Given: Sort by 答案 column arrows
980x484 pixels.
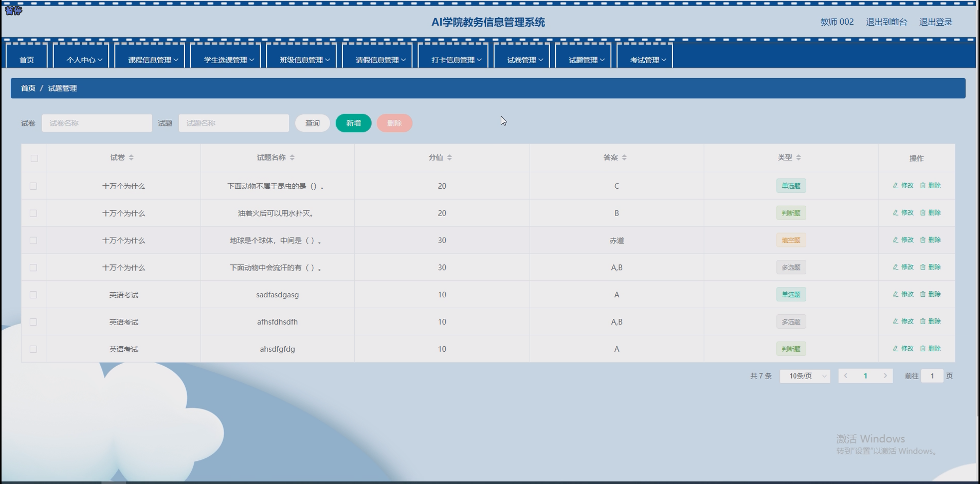Looking at the screenshot, I should (624, 157).
